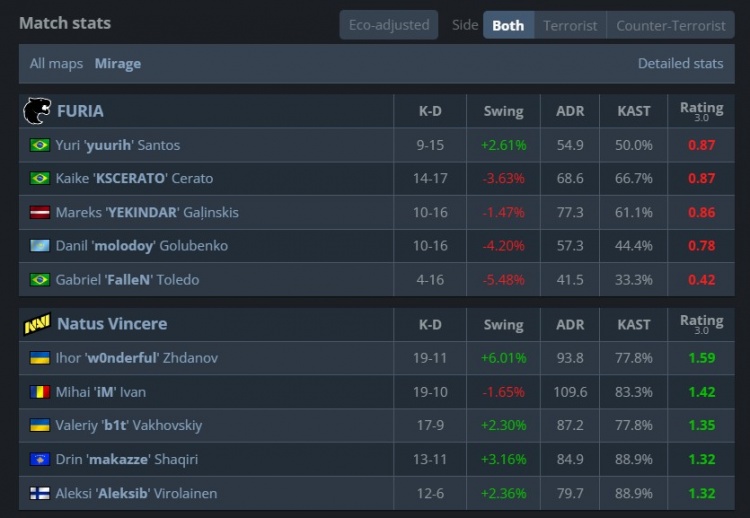Screen dimensions: 750x518
Task: Toggle the Eco-adjusted stats option
Action: 388,25
